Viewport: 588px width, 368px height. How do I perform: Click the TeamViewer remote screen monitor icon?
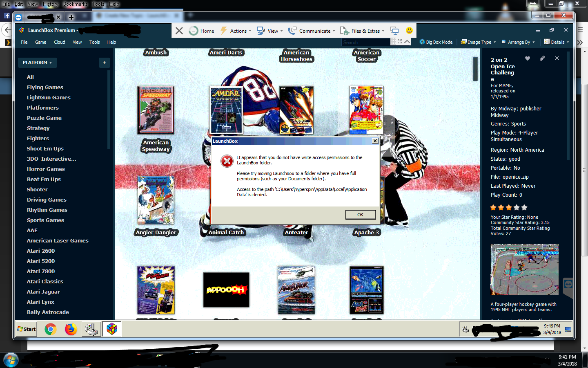pos(394,31)
